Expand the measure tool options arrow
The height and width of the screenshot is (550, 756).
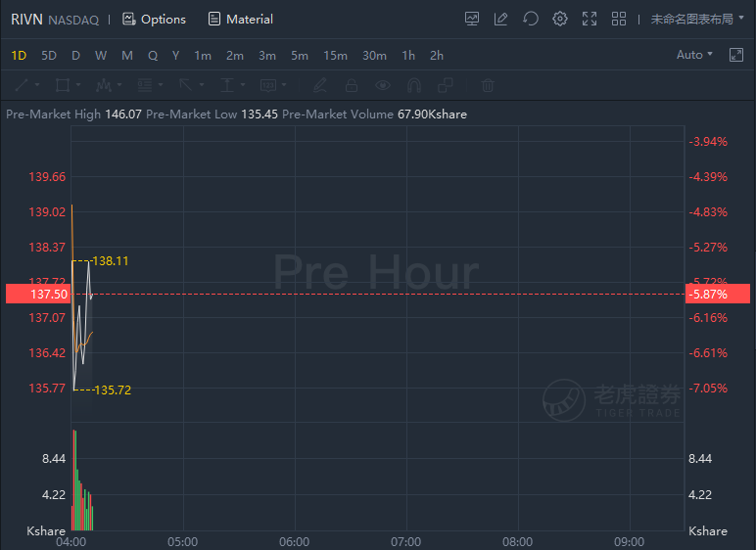pos(243,85)
